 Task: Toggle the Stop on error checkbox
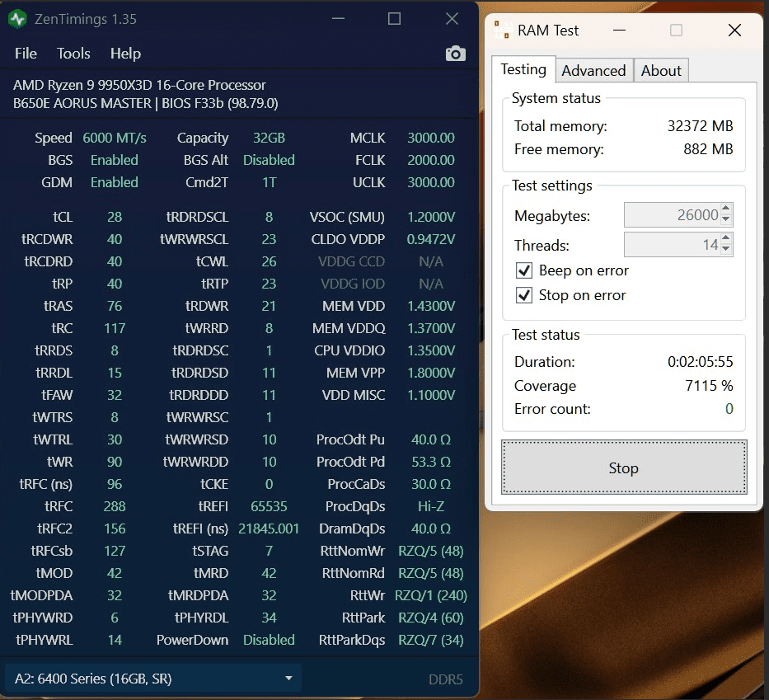tap(524, 295)
